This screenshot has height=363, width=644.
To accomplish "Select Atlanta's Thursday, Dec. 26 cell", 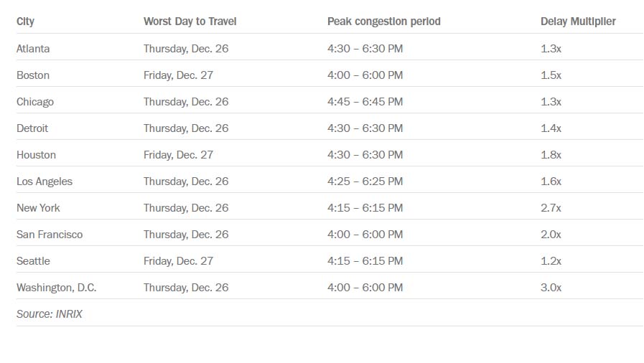I will (186, 49).
